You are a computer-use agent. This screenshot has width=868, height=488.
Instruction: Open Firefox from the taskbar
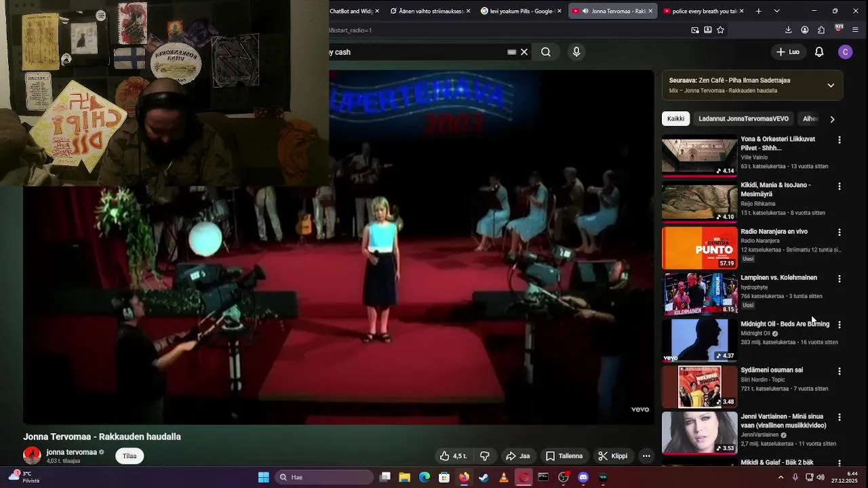(x=464, y=477)
